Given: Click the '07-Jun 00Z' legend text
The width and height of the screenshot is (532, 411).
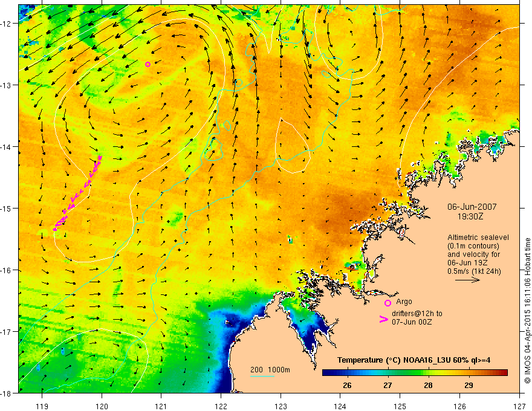Looking at the screenshot, I should point(412,322).
